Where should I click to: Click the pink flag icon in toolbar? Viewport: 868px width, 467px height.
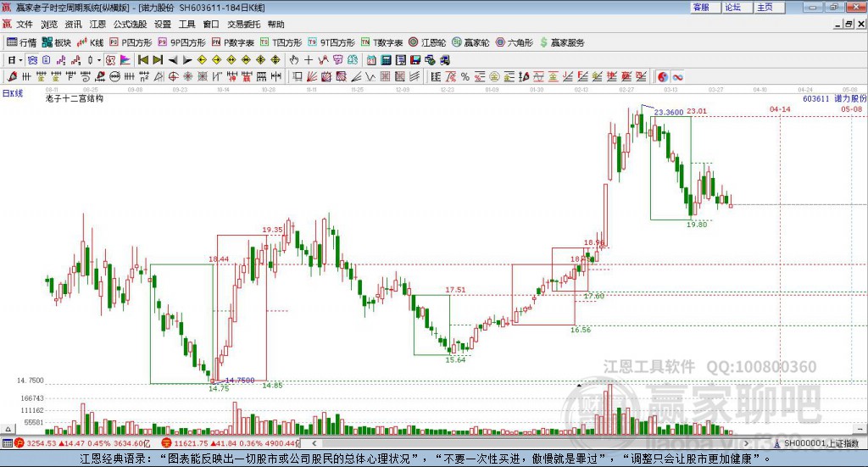coord(125,60)
